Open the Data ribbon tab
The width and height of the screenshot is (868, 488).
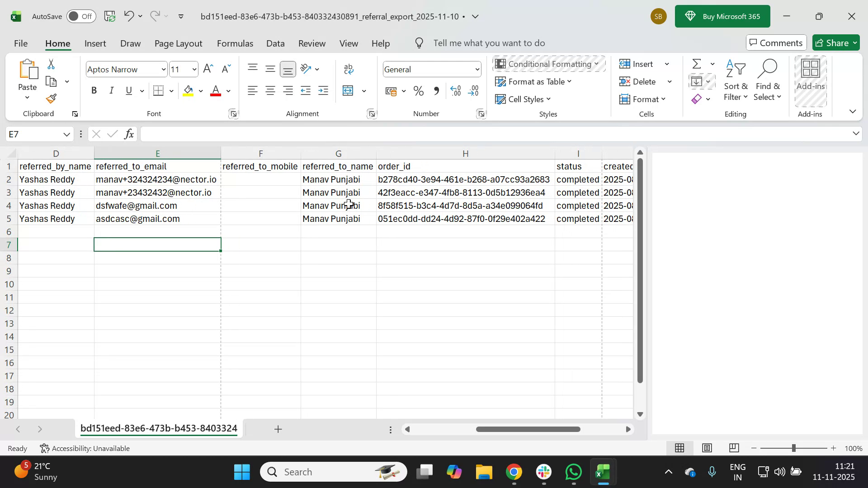275,43
